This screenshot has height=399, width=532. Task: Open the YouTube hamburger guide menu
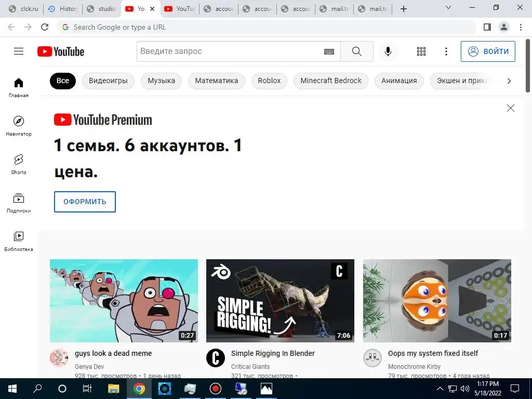19,51
